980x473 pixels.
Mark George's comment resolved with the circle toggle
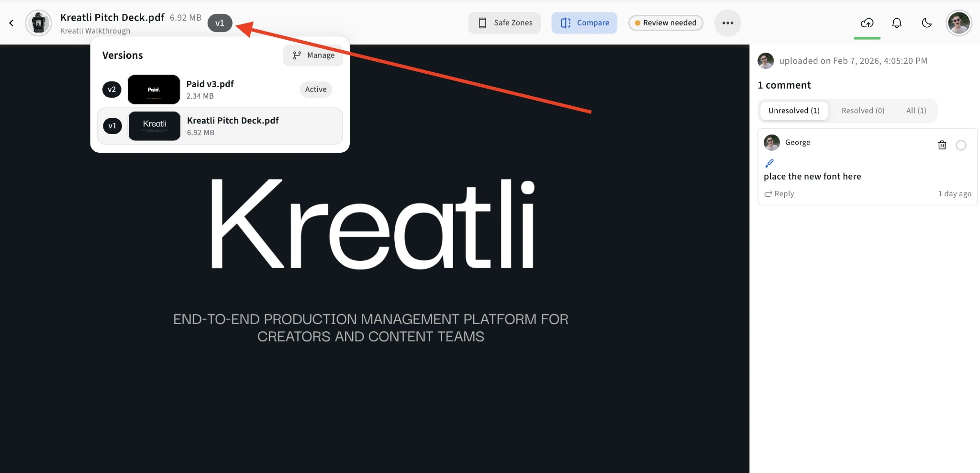tap(961, 145)
